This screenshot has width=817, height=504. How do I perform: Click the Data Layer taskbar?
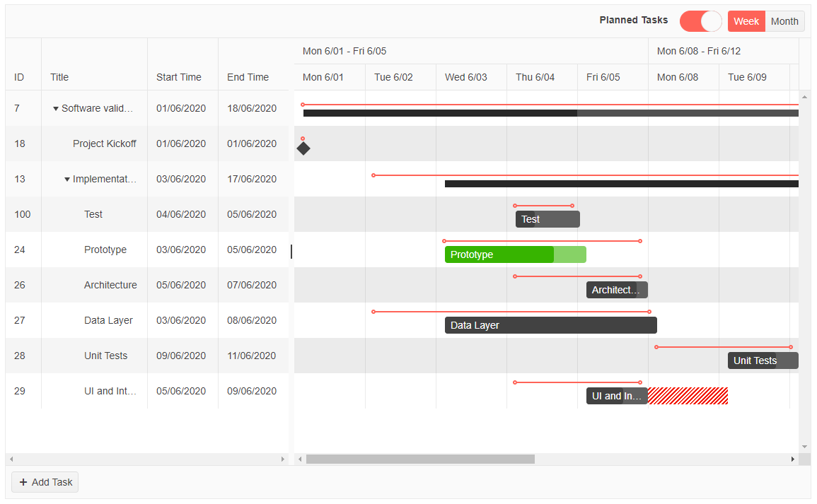point(550,325)
